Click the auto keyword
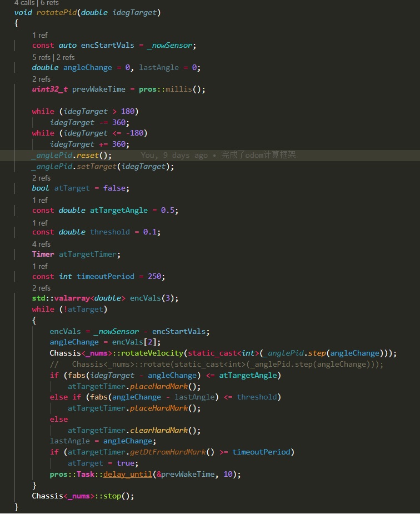Image resolution: width=420 pixels, height=514 pixels. coord(67,45)
